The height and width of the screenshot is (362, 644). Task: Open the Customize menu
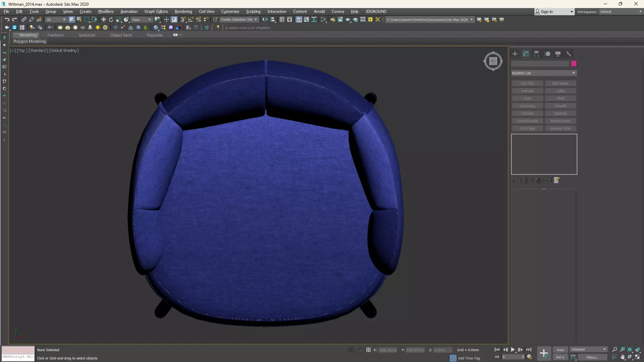coord(230,11)
